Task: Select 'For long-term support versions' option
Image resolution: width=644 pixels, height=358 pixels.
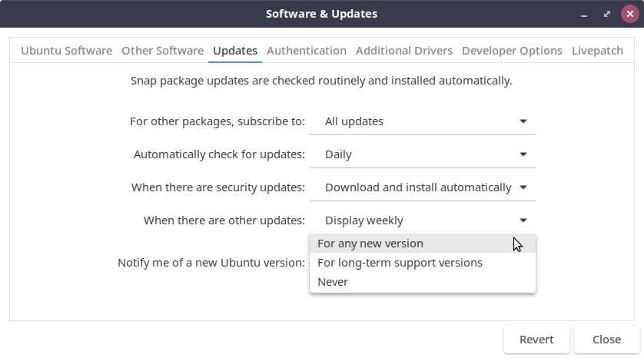Action: [x=400, y=263]
